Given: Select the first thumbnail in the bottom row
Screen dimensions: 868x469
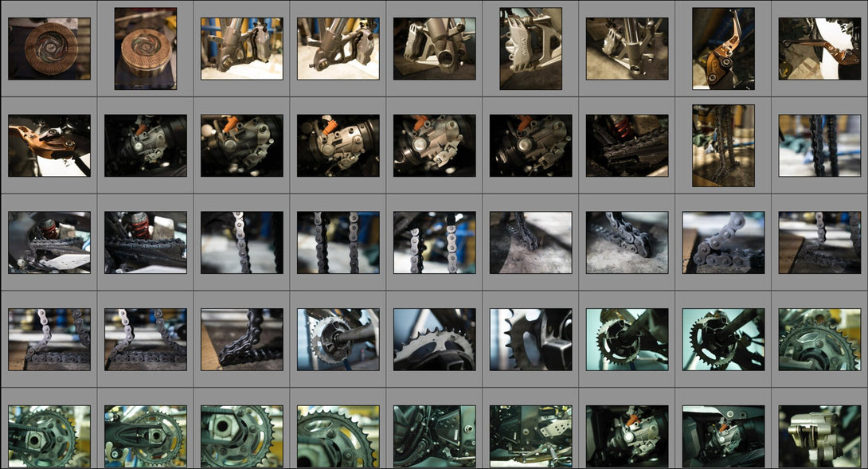Looking at the screenshot, I should coord(49,436).
